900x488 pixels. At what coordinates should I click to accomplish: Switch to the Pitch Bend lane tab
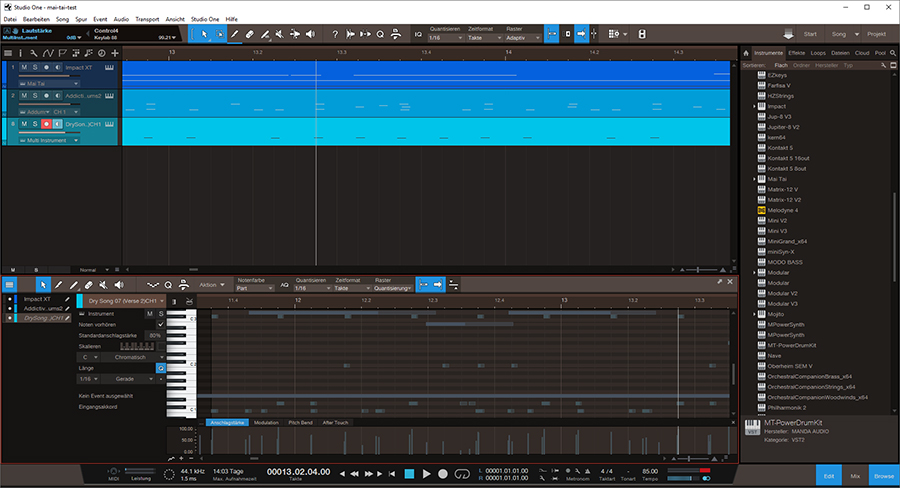(300, 423)
